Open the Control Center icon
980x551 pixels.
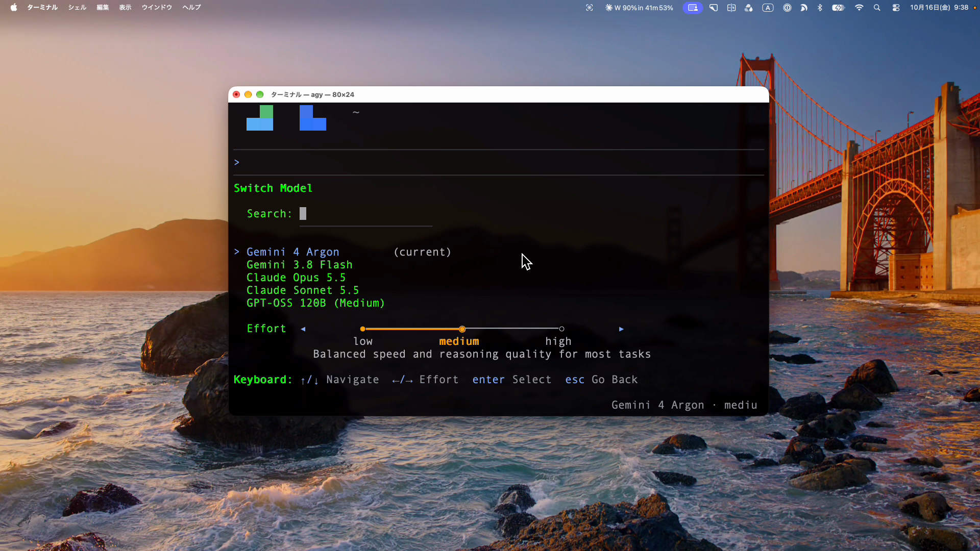click(896, 8)
